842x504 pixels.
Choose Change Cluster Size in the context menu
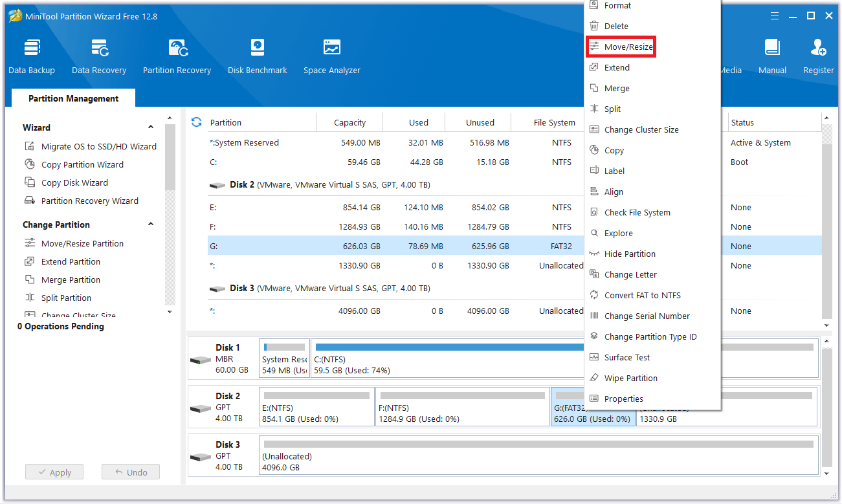point(652,129)
